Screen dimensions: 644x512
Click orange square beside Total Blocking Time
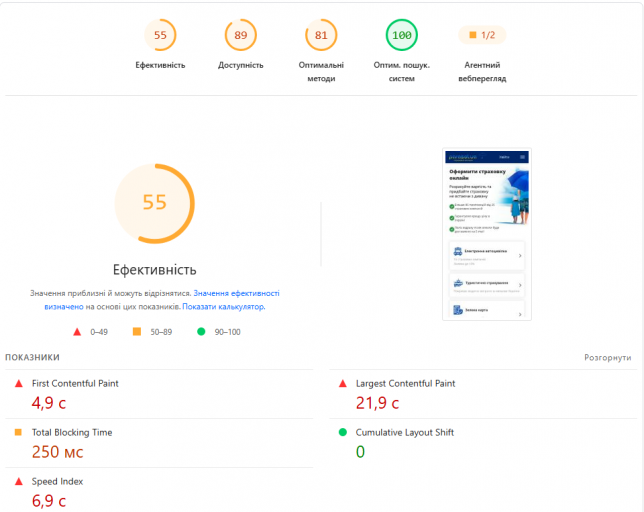pyautogui.click(x=18, y=432)
